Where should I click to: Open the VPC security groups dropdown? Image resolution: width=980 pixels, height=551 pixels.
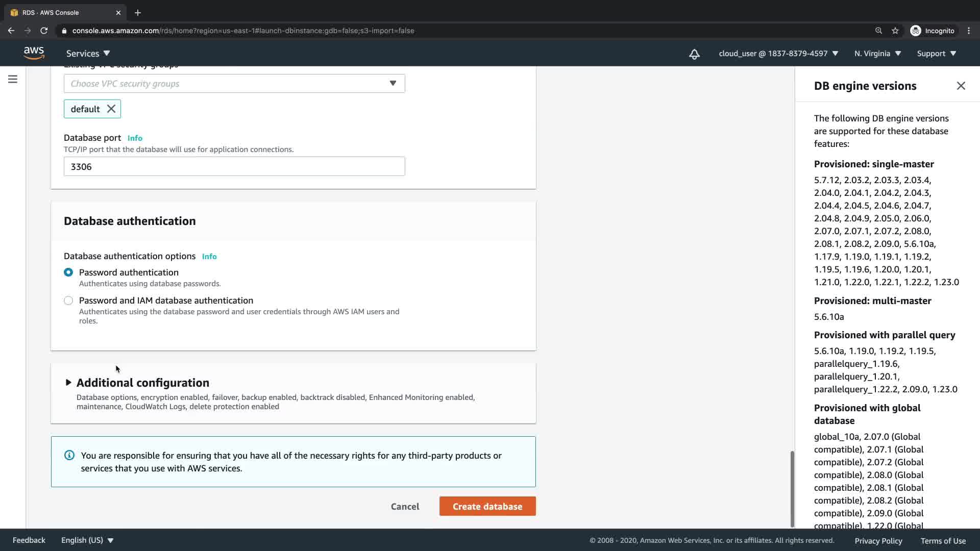pos(234,84)
